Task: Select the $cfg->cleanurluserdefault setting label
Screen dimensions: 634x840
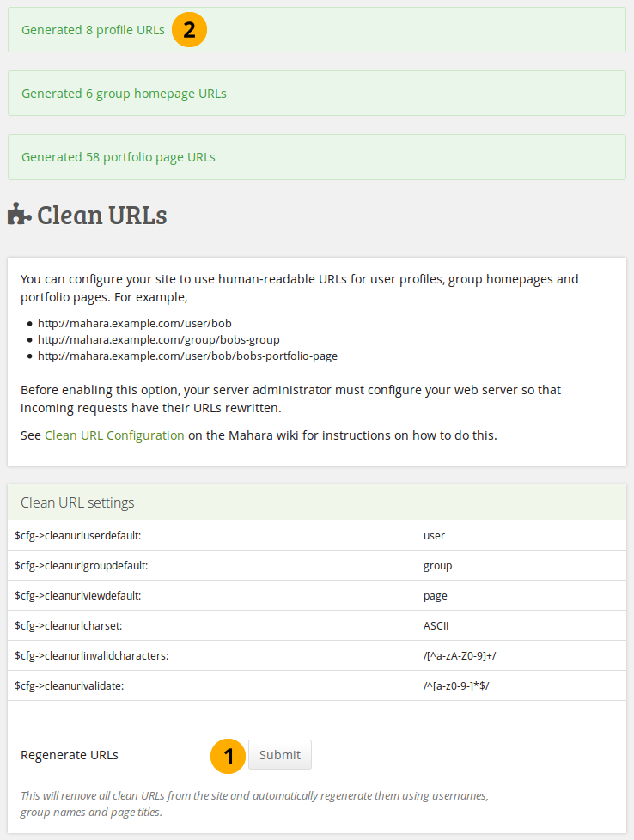Action: pyautogui.click(x=78, y=536)
